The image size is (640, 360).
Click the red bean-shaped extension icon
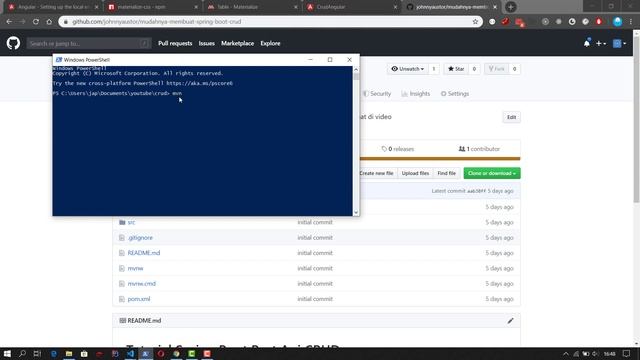point(505,22)
